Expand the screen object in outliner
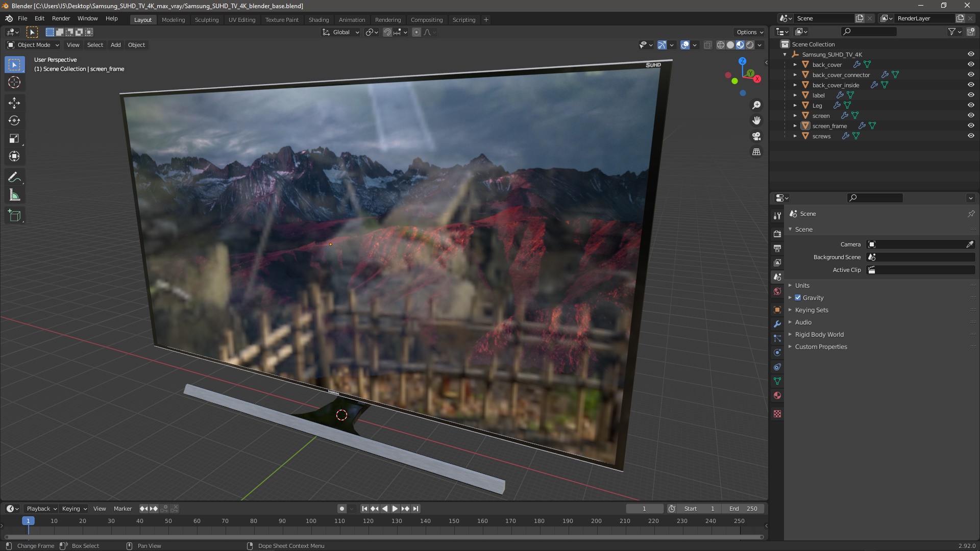Viewport: 980px width, 551px height. [795, 115]
